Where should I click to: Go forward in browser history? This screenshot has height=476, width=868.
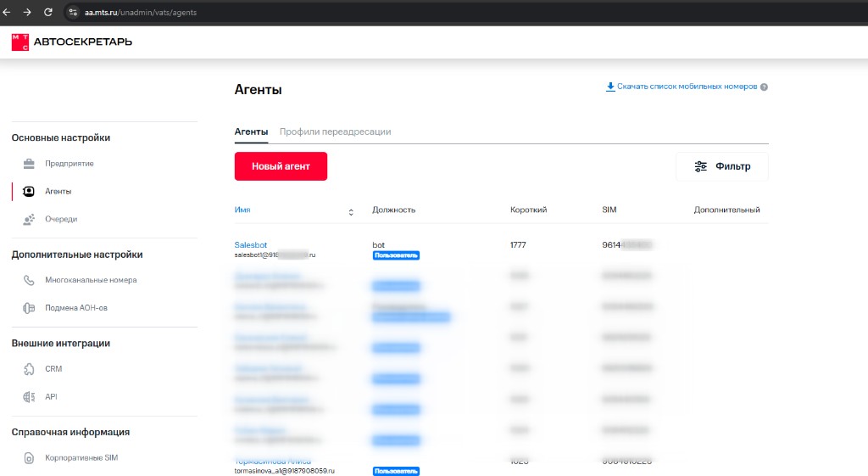coord(27,12)
